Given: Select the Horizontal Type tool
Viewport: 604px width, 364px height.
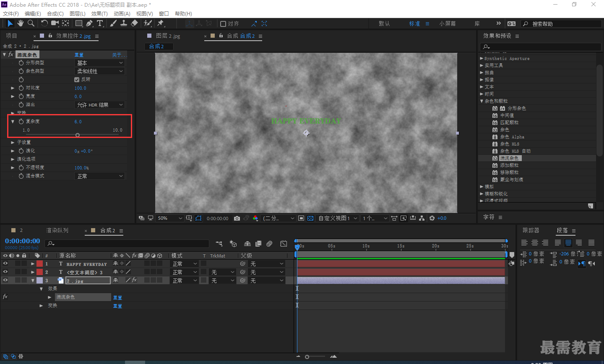Looking at the screenshot, I should [100, 23].
